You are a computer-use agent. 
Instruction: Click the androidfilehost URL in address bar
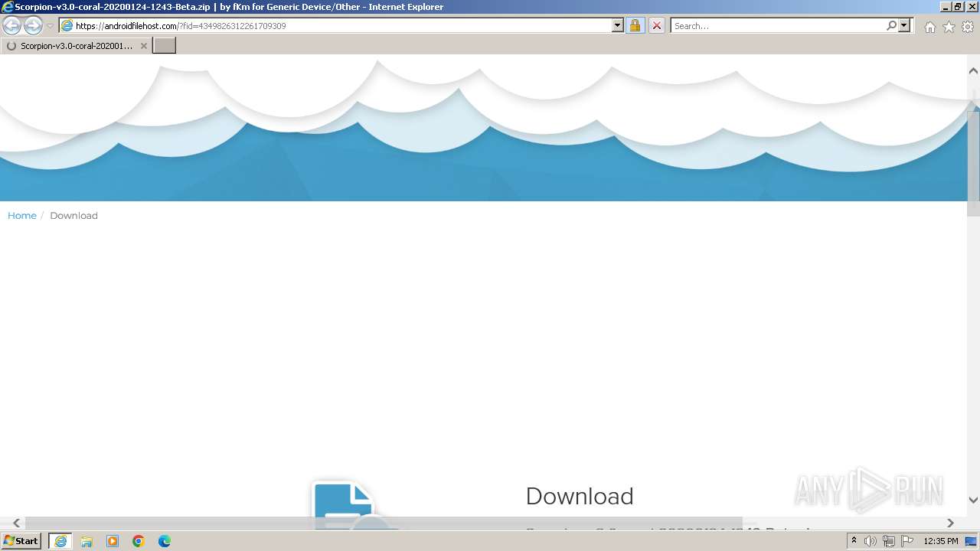pyautogui.click(x=181, y=26)
